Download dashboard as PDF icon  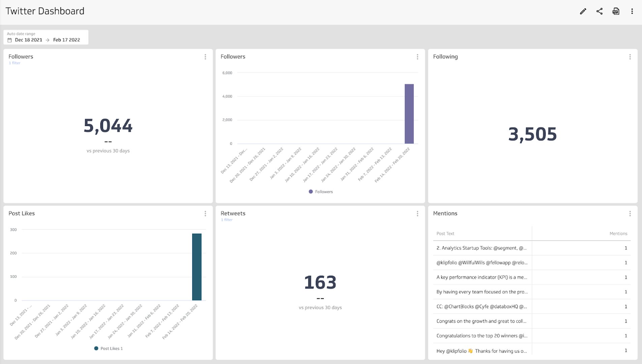(616, 11)
